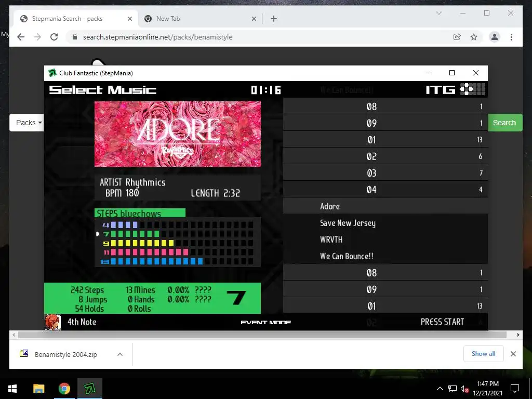The image size is (532, 399).
Task: Click the green Search button
Action: click(505, 123)
